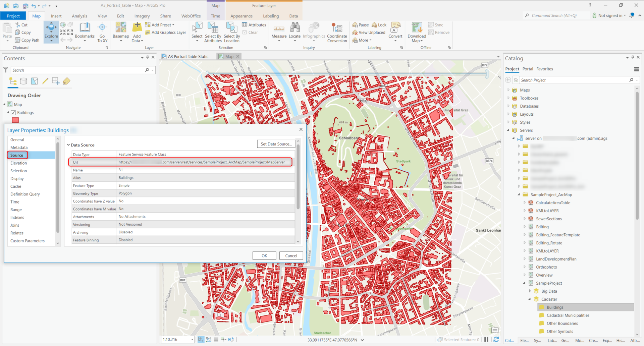Cancel the Layer Properties dialog

(x=291, y=255)
